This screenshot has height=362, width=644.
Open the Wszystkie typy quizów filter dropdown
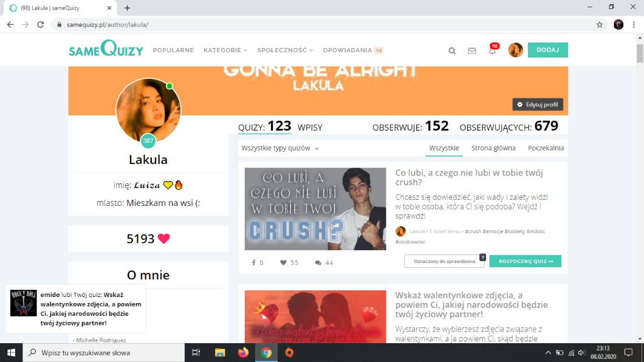click(x=280, y=148)
